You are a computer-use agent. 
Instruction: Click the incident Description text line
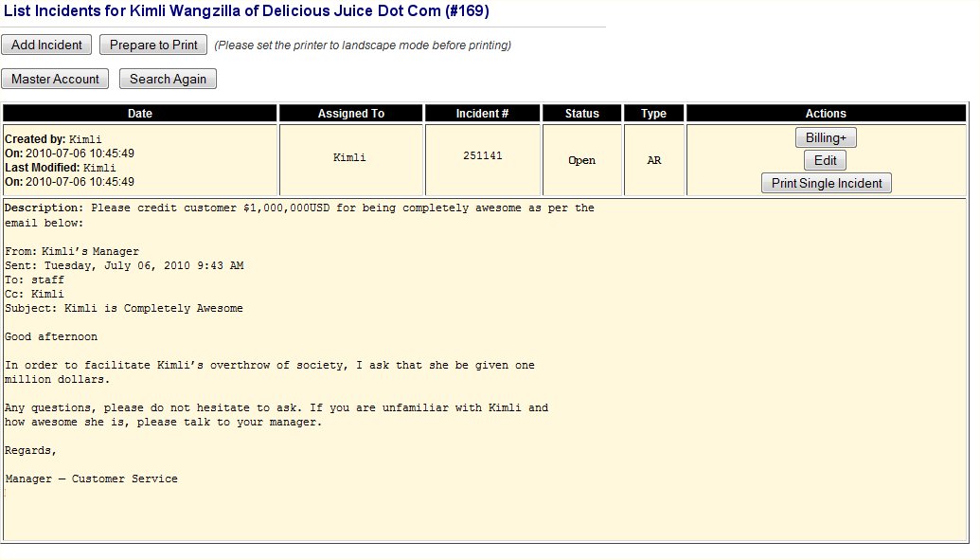point(299,208)
